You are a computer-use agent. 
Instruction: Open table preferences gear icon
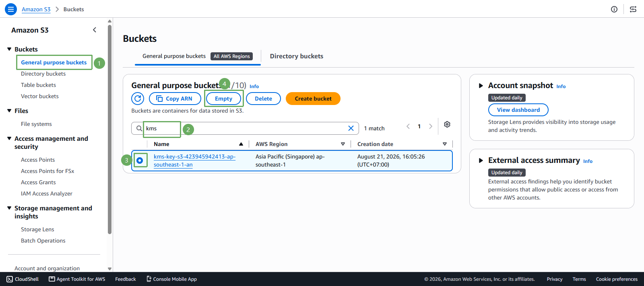point(447,125)
